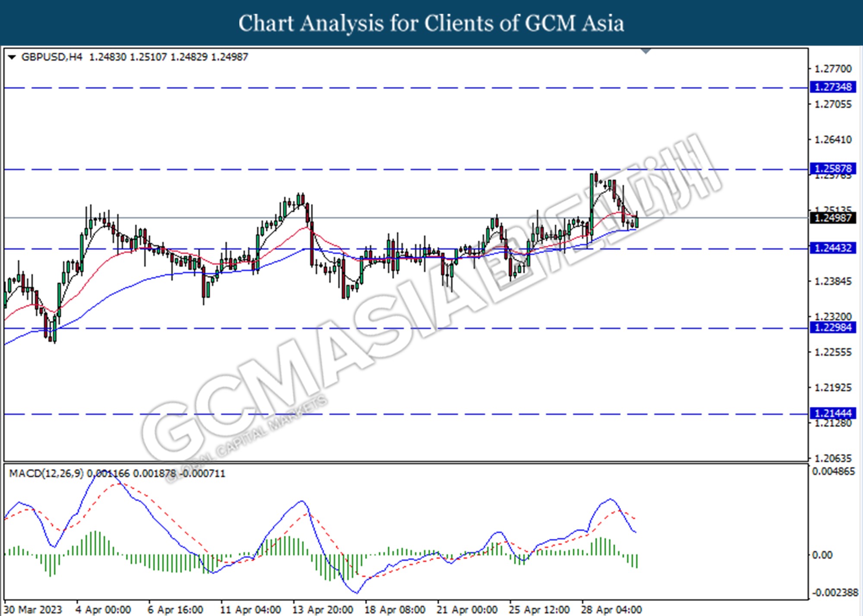Viewport: 863px width, 616px height.
Task: Select the 1.21444 support level label
Action: [x=833, y=413]
